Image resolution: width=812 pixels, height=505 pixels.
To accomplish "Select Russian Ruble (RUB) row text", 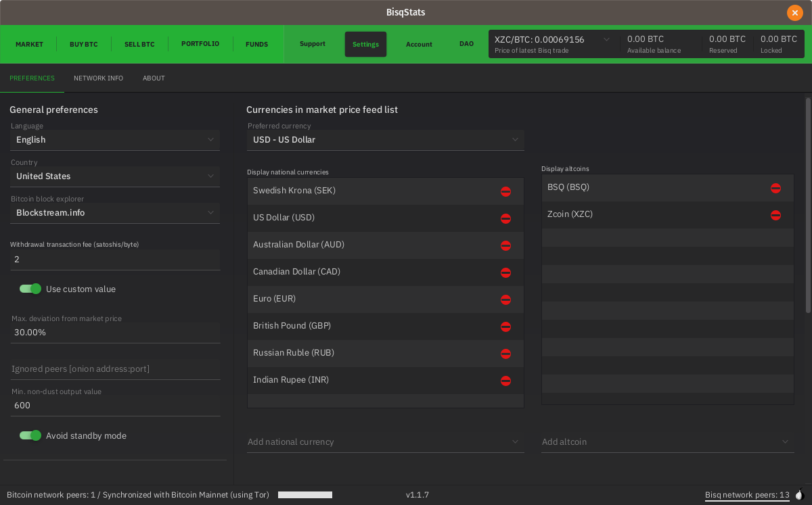I will [294, 353].
